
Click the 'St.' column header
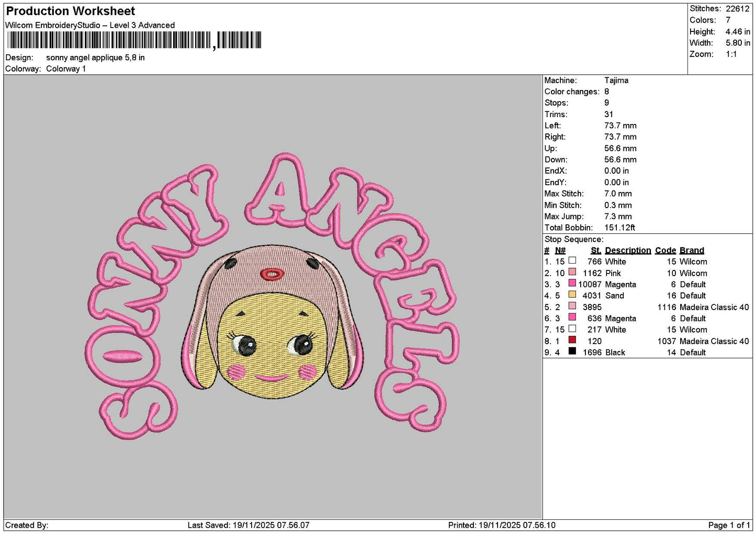pyautogui.click(x=595, y=251)
